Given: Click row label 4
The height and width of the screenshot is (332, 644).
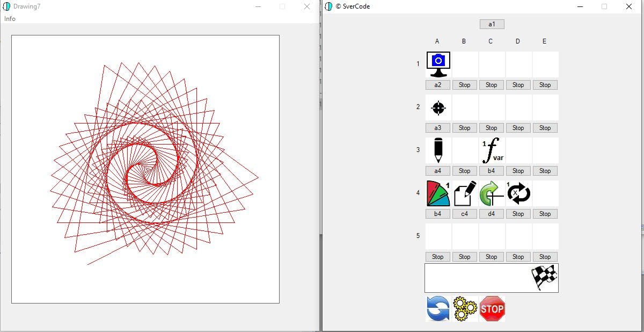Looking at the screenshot, I should click(418, 193).
